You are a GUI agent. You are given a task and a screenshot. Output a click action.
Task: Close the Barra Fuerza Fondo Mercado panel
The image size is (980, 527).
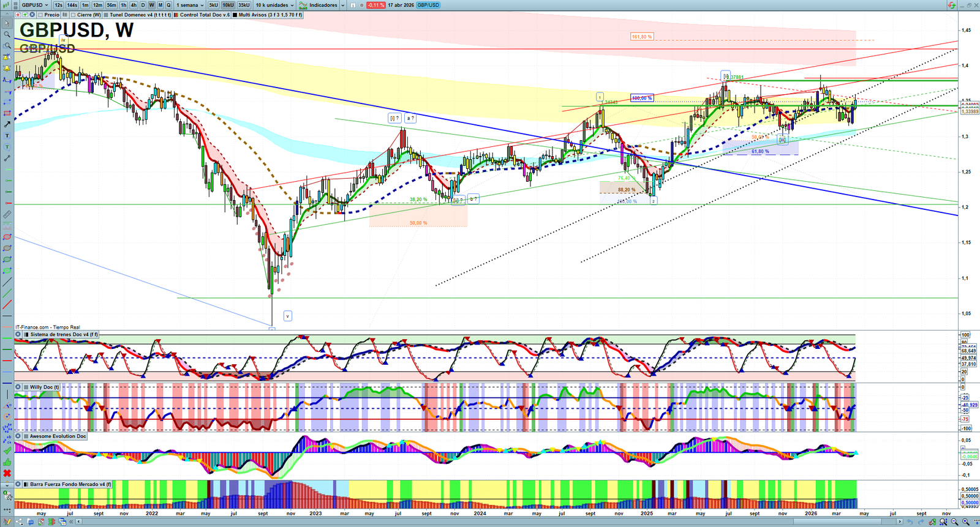click(x=18, y=484)
